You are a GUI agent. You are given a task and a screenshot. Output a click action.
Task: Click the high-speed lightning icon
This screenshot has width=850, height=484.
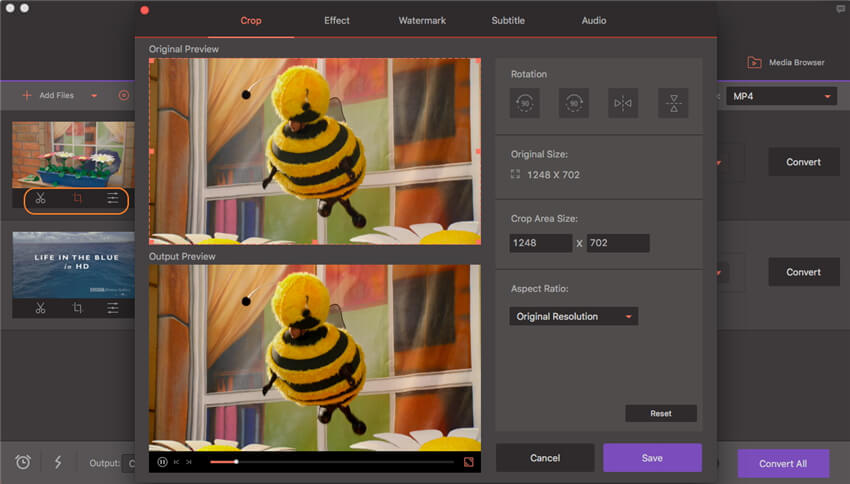click(x=58, y=462)
